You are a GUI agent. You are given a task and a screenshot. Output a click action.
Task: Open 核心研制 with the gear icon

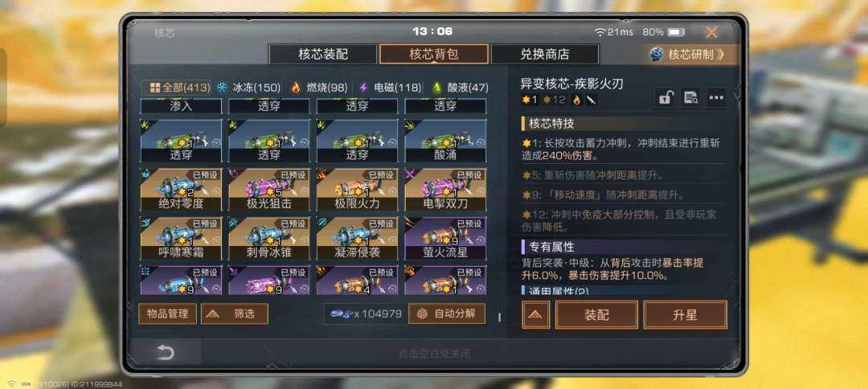click(x=686, y=54)
